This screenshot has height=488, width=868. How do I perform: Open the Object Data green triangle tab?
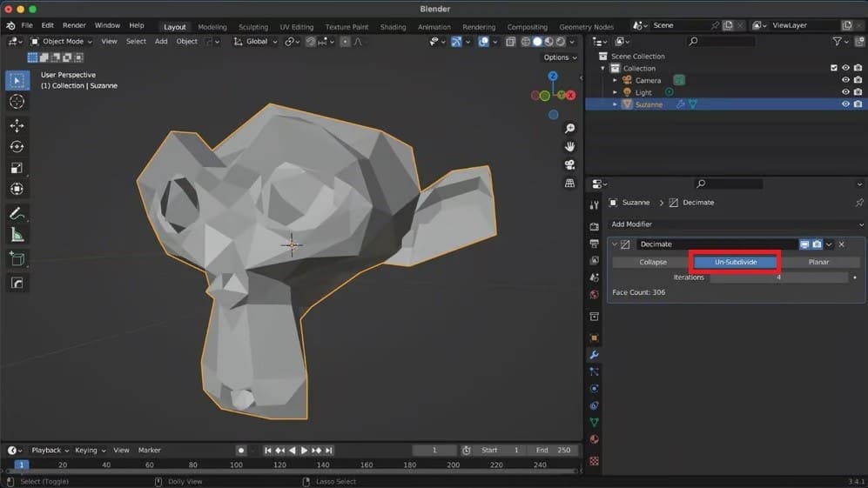coord(594,423)
